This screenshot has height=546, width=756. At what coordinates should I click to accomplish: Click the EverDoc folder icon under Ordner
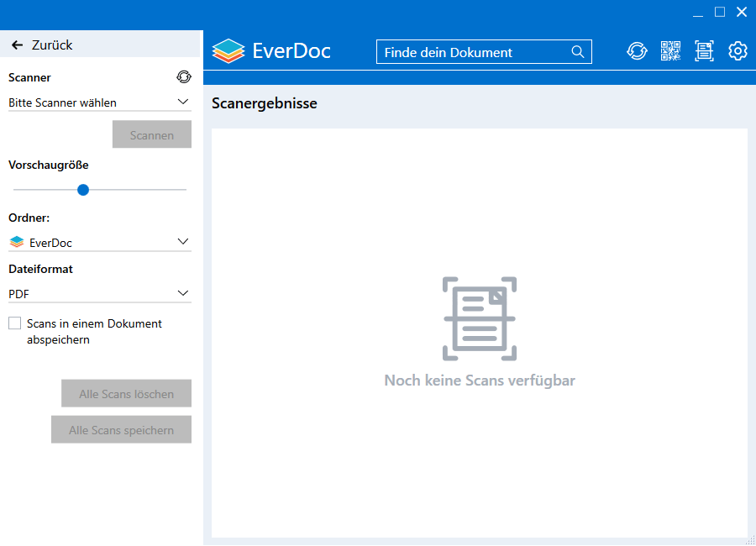click(15, 242)
